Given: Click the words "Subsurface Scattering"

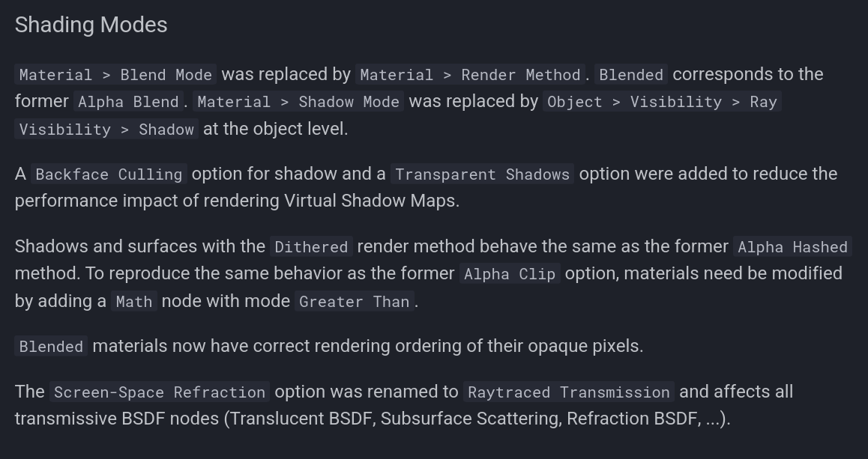Looking at the screenshot, I should [x=470, y=419].
